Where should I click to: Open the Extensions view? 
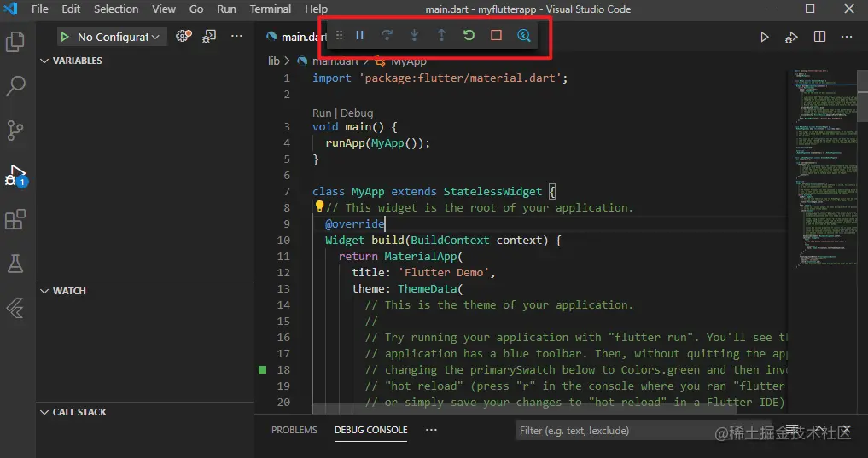pos(15,219)
